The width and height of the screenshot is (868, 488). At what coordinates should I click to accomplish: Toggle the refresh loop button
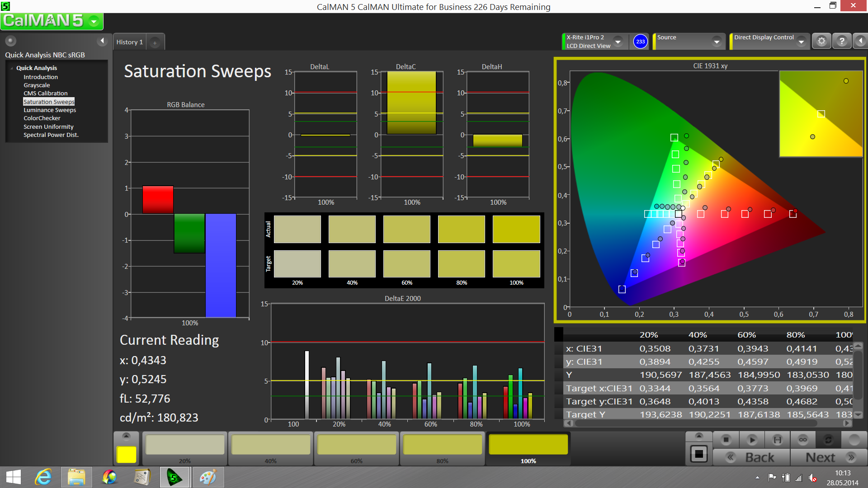coord(828,440)
